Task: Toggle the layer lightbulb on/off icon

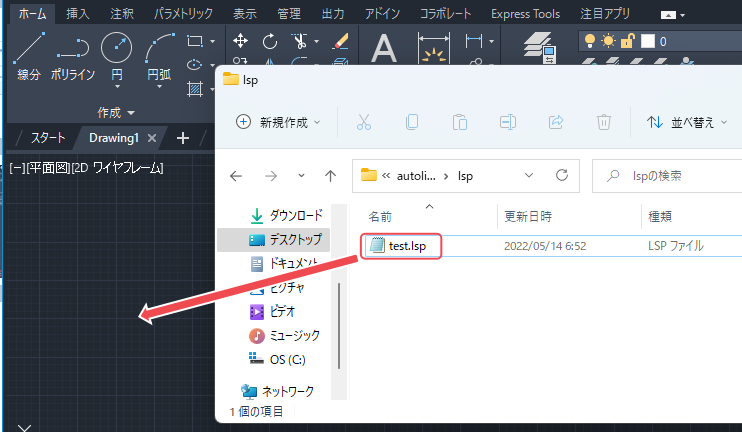Action: 591,41
